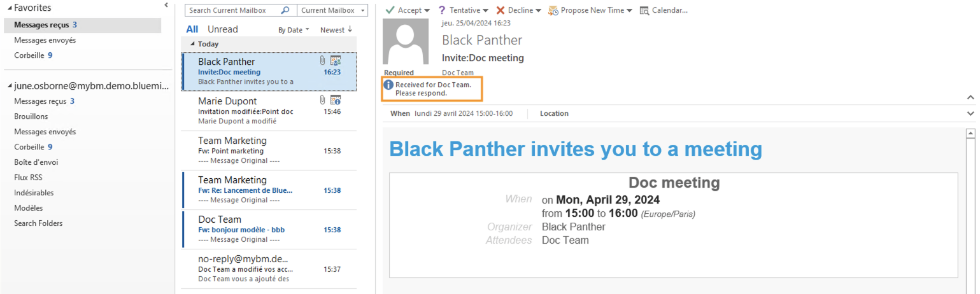Collapse the Today message group

pos(193,44)
